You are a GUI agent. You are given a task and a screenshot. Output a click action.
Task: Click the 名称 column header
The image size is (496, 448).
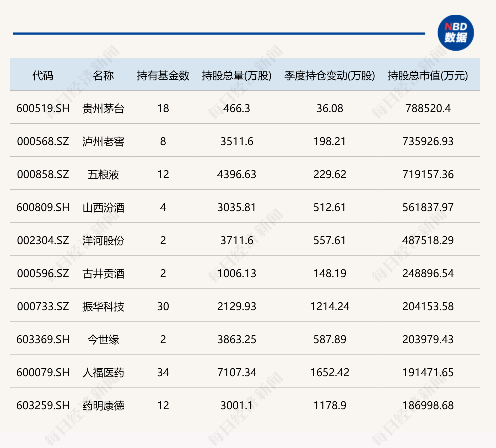[103, 75]
